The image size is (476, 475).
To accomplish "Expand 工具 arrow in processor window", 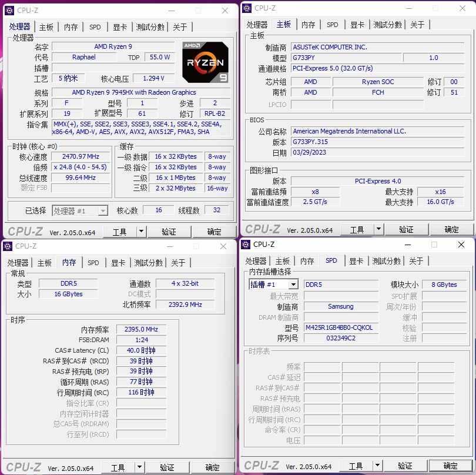I will [141, 232].
